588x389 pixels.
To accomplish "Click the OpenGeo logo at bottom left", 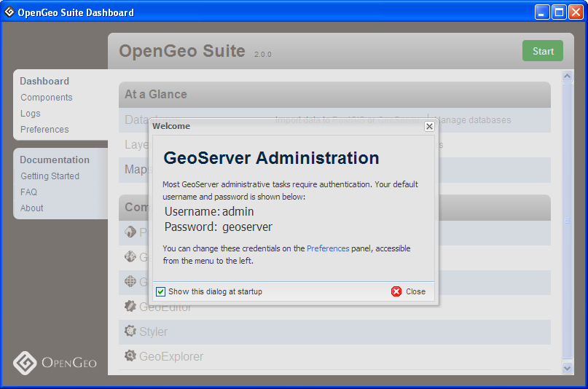I will pos(55,363).
